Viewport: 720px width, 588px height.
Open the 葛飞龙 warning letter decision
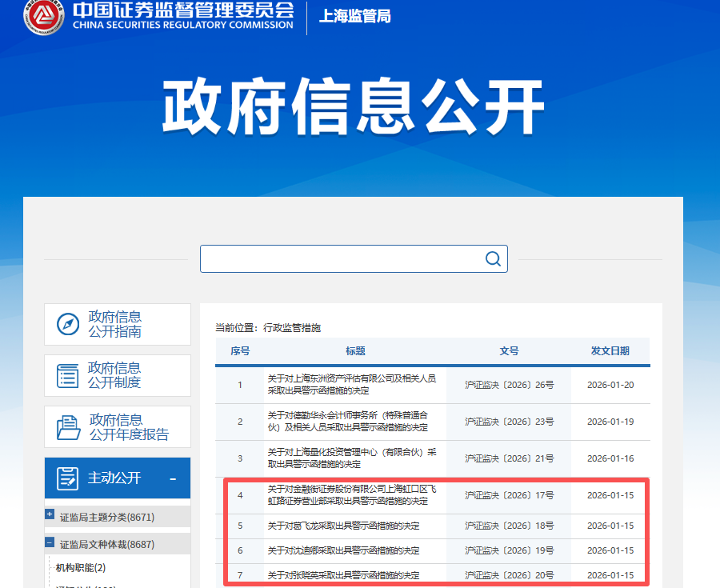(336, 526)
